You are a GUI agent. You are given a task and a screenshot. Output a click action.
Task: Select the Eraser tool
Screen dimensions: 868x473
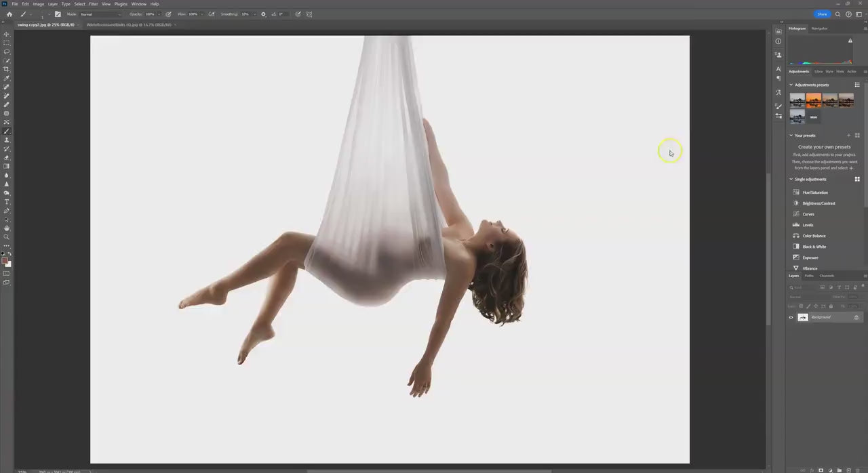7,157
